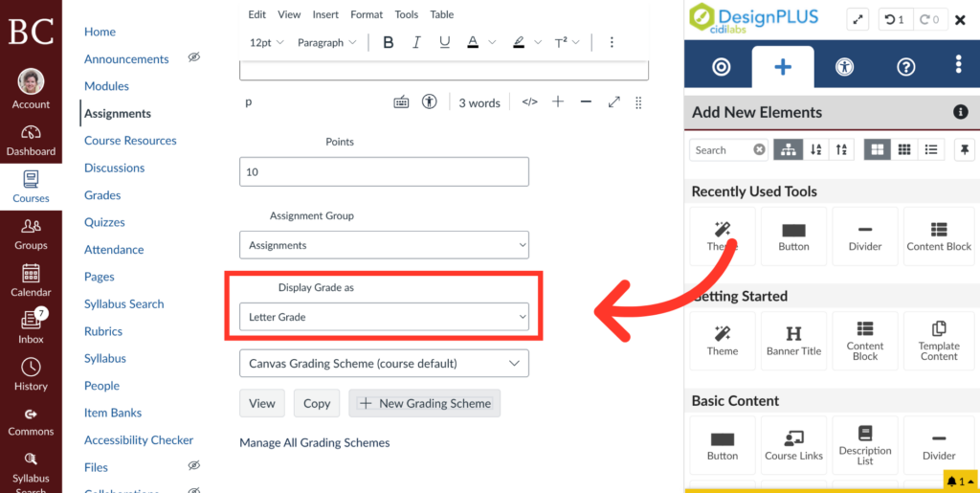Toggle underline formatting in editor toolbar
Image resolution: width=980 pixels, height=493 pixels.
point(444,42)
